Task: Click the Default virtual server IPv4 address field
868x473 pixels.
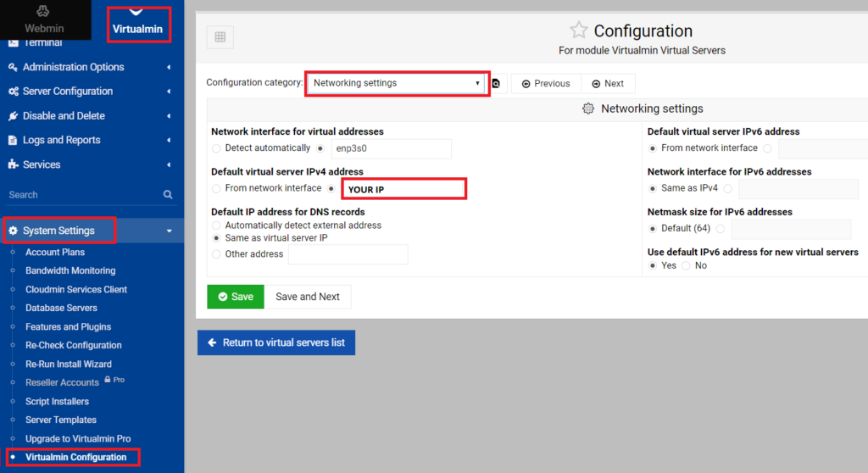Action: 403,189
